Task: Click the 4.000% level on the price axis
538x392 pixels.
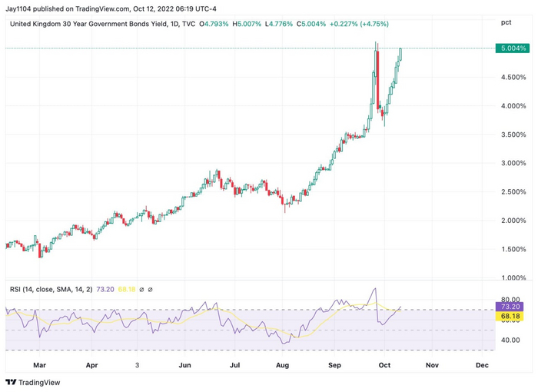Action: click(513, 106)
